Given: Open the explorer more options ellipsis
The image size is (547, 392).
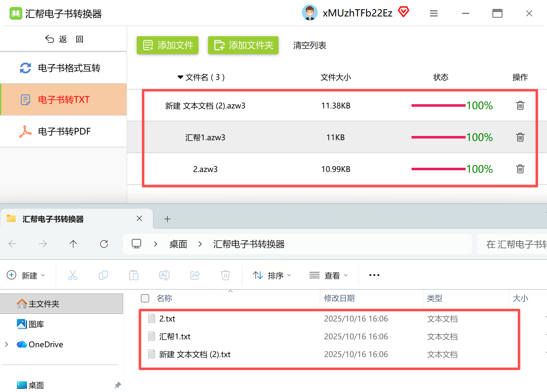Looking at the screenshot, I should pyautogui.click(x=374, y=275).
